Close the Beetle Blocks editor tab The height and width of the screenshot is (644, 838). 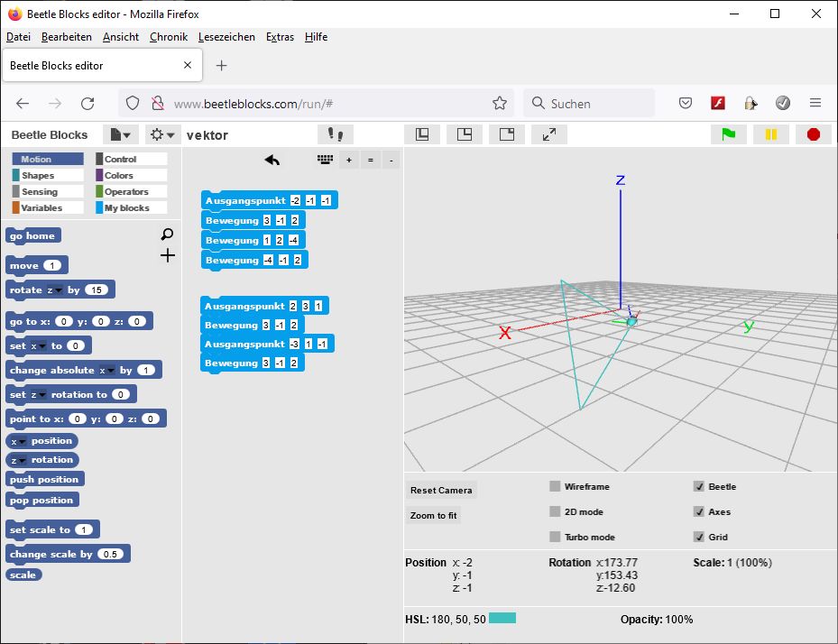click(x=188, y=65)
